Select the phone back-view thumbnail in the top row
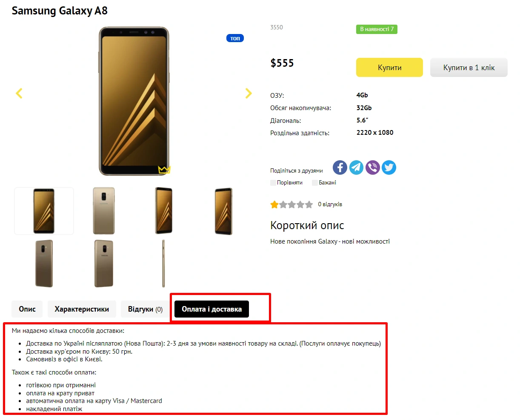Screen dimensions: 520x420 click(104, 211)
